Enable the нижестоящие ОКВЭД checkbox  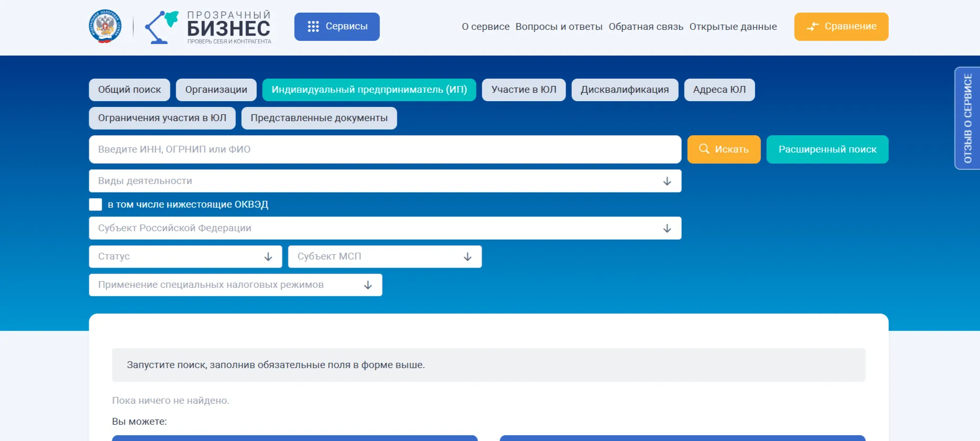click(x=95, y=205)
